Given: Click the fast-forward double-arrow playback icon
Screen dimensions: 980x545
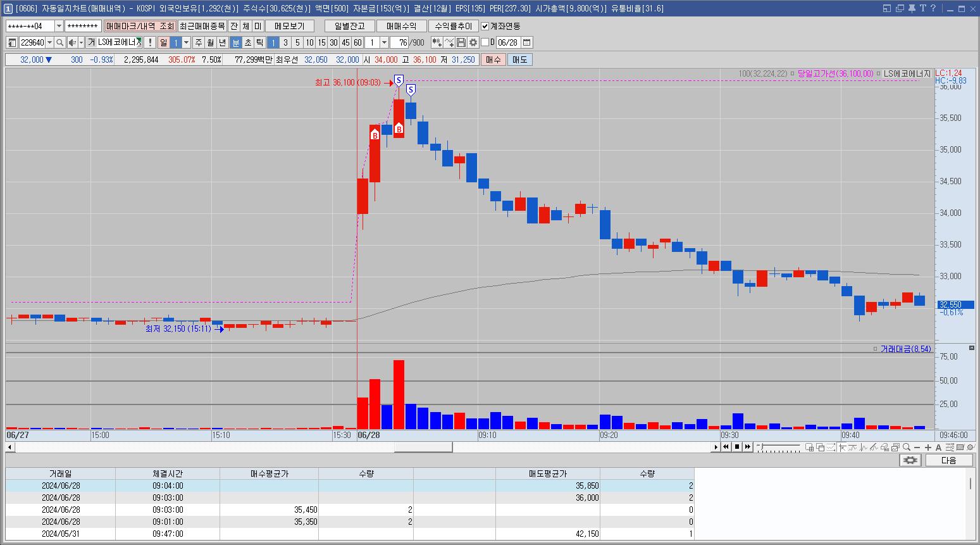Looking at the screenshot, I should point(748,447).
